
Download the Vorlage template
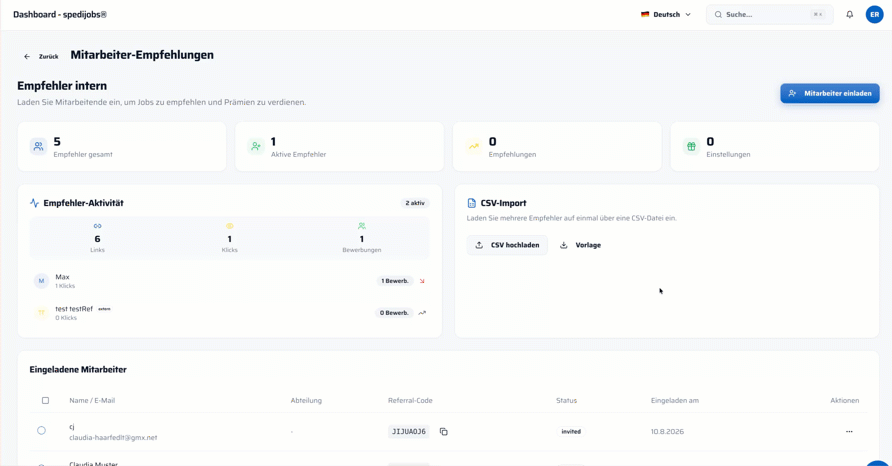581,245
